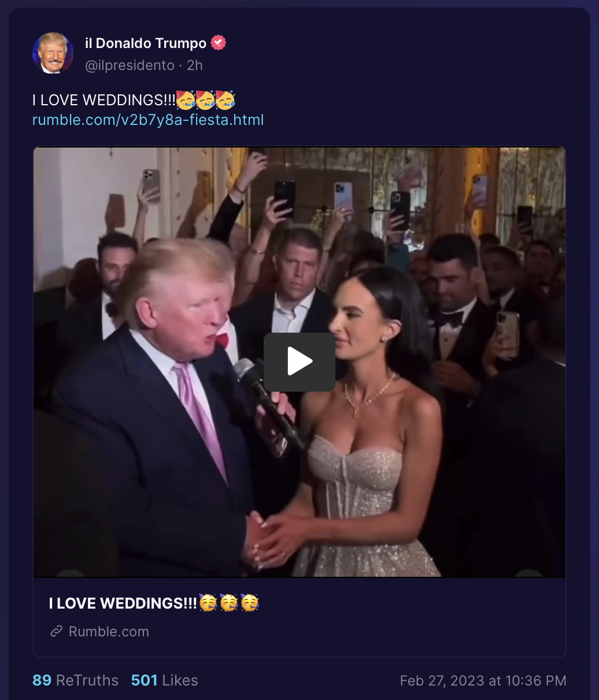Open the Rumble.com source label
Screen dimensions: 599x700
[x=109, y=631]
